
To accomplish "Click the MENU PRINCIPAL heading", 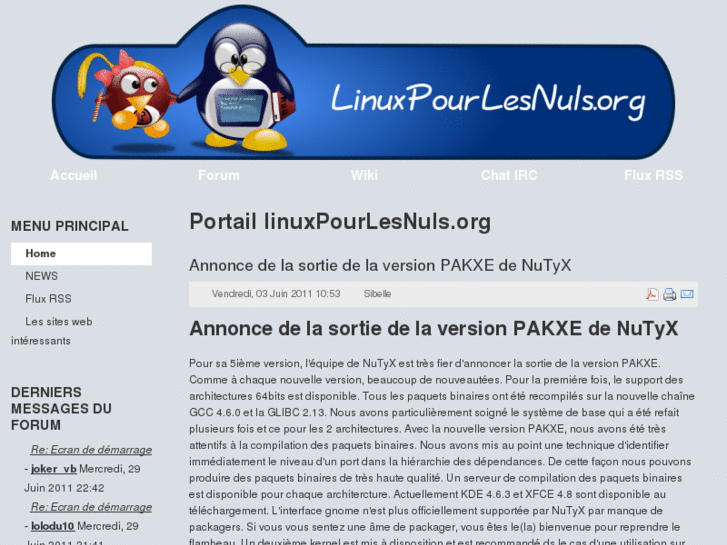I will [x=70, y=226].
